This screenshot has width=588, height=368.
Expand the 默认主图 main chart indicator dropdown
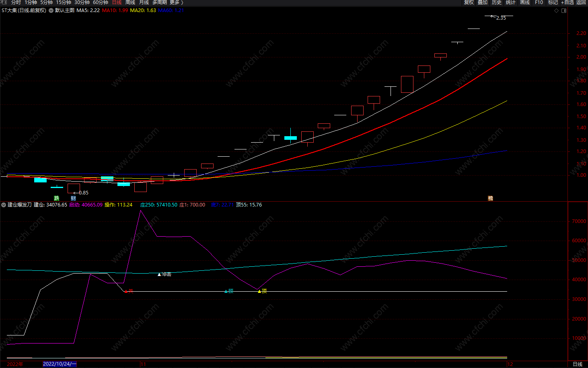[51, 10]
